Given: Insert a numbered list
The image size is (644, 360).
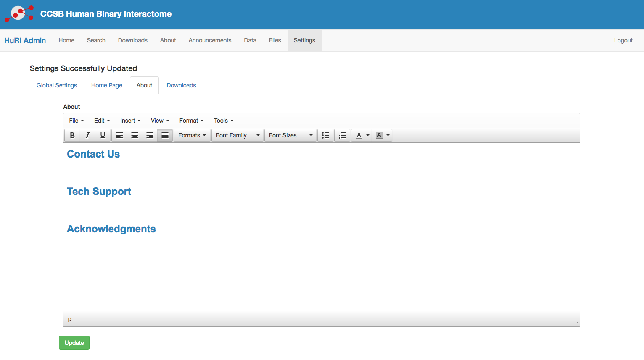Looking at the screenshot, I should click(342, 135).
